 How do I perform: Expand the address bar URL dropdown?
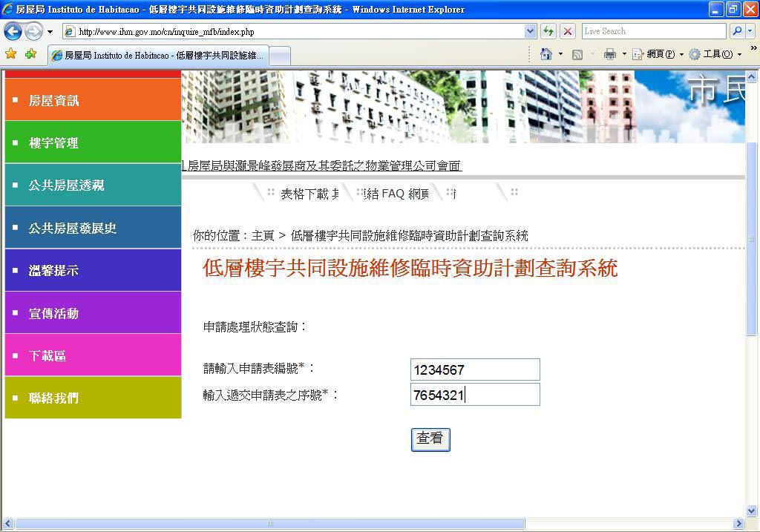pos(530,31)
